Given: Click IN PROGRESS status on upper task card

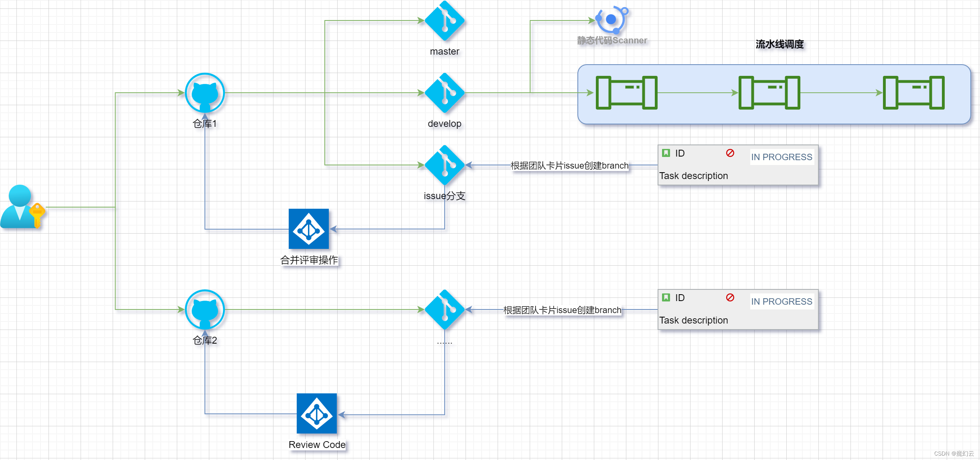Looking at the screenshot, I should point(782,157).
